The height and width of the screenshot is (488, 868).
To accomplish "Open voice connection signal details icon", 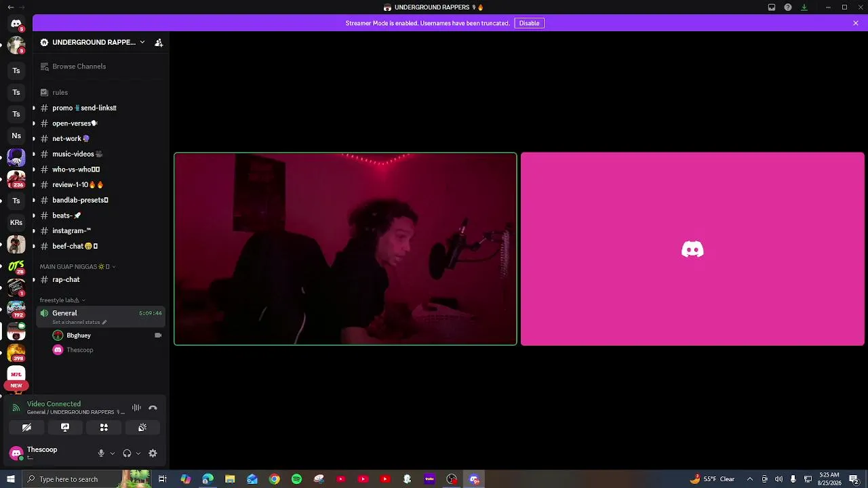I will click(16, 408).
